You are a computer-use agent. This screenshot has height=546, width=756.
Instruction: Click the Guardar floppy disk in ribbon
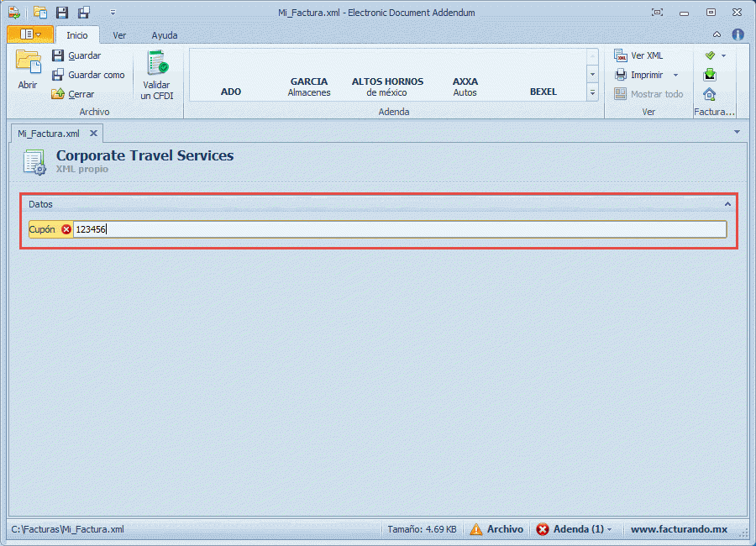coord(58,55)
